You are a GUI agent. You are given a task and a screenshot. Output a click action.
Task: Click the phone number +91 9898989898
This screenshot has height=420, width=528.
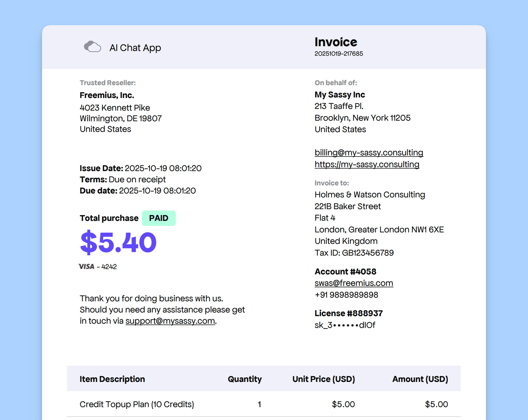[346, 295]
